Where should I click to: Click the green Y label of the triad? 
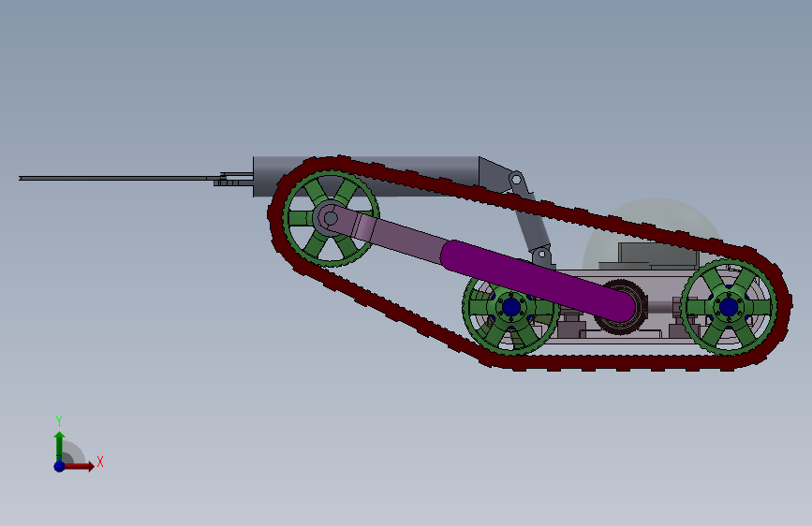pyautogui.click(x=59, y=421)
